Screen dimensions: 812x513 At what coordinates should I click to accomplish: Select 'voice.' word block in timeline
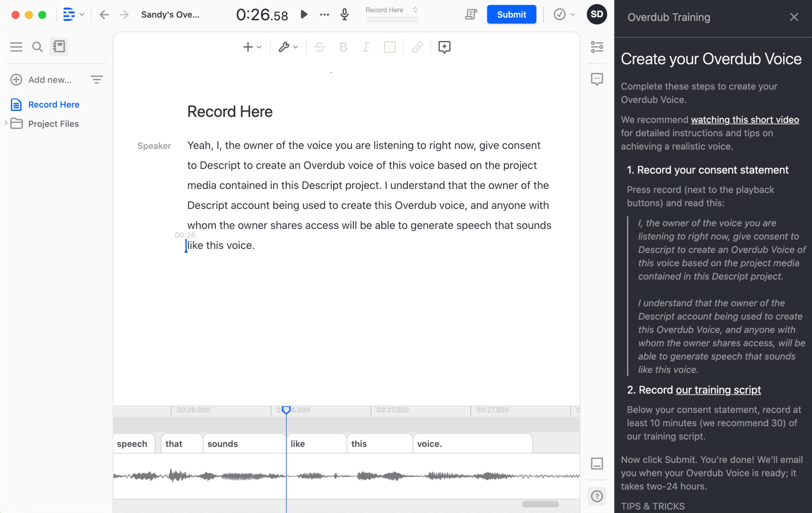(473, 444)
